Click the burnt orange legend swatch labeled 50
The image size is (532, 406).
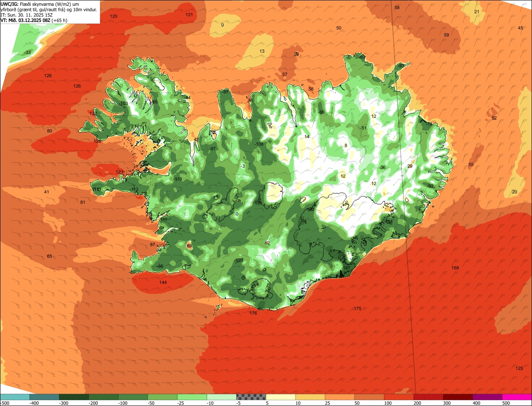click(x=369, y=397)
